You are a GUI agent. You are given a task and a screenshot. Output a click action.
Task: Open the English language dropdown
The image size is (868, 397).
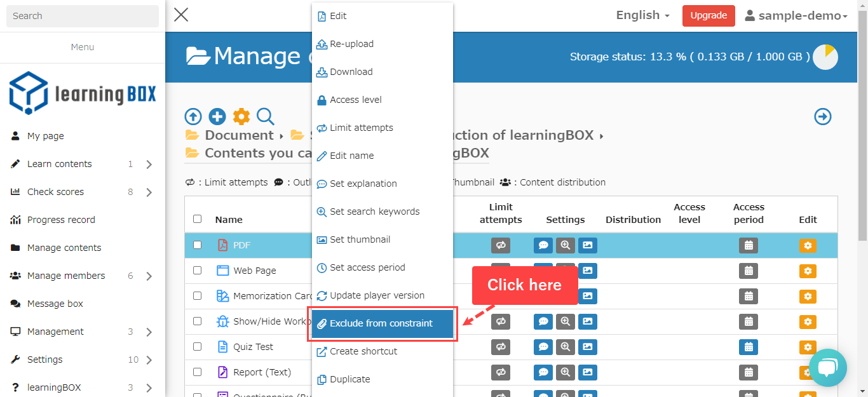point(642,15)
